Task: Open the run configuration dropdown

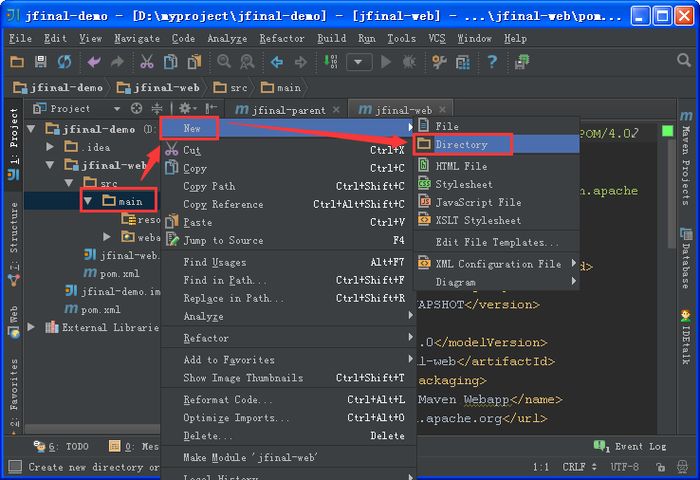Action: (361, 62)
